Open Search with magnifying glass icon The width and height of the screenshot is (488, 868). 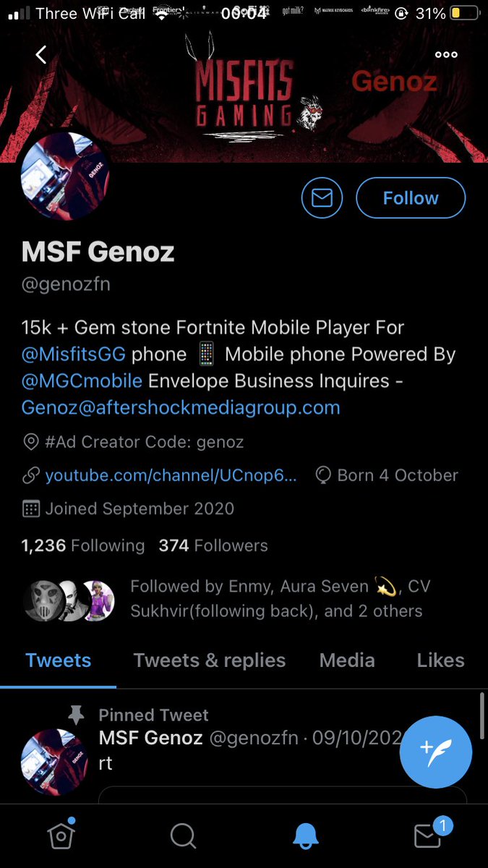point(183,836)
